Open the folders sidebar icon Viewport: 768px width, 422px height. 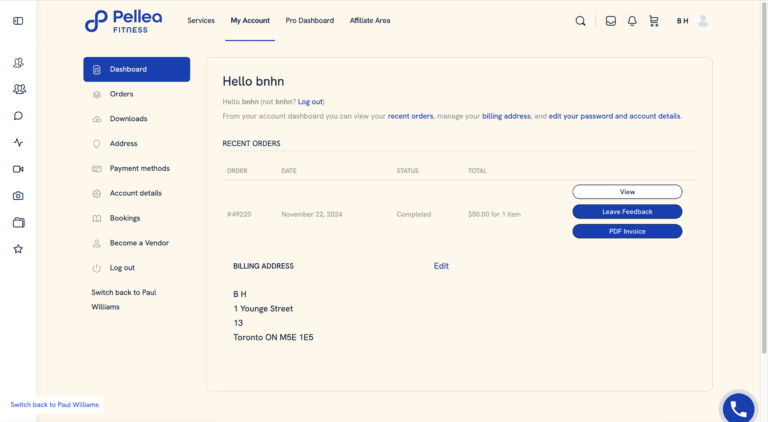click(x=18, y=223)
